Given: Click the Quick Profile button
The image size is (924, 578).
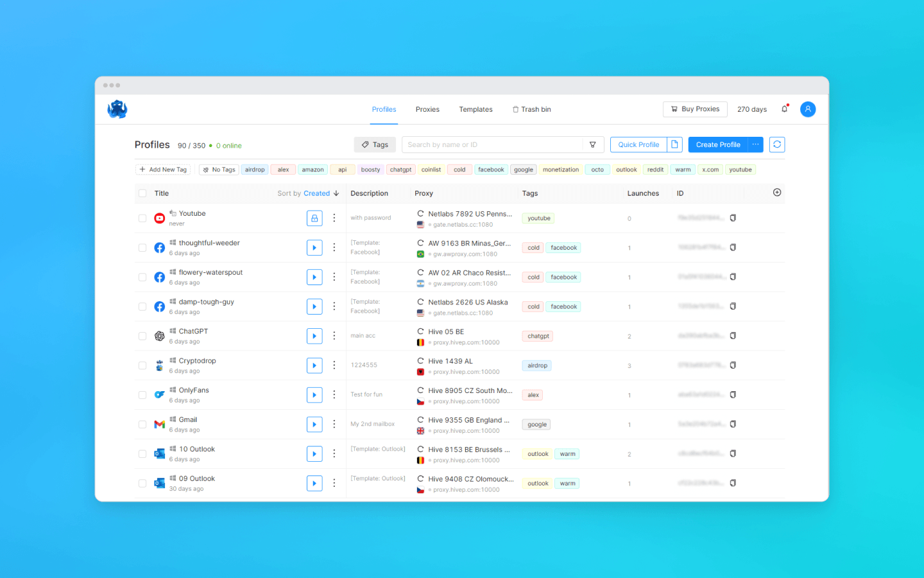Looking at the screenshot, I should click(x=638, y=144).
